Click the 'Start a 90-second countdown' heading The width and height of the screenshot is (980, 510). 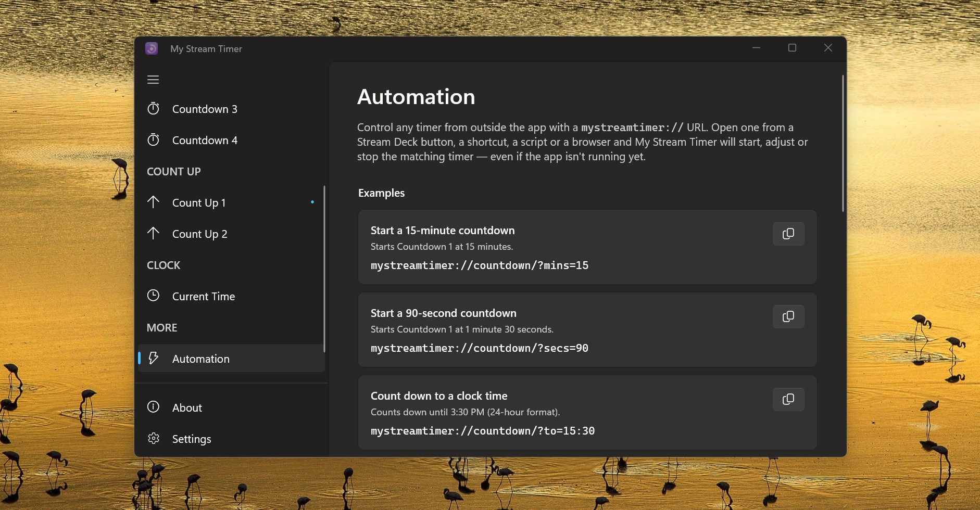tap(444, 313)
